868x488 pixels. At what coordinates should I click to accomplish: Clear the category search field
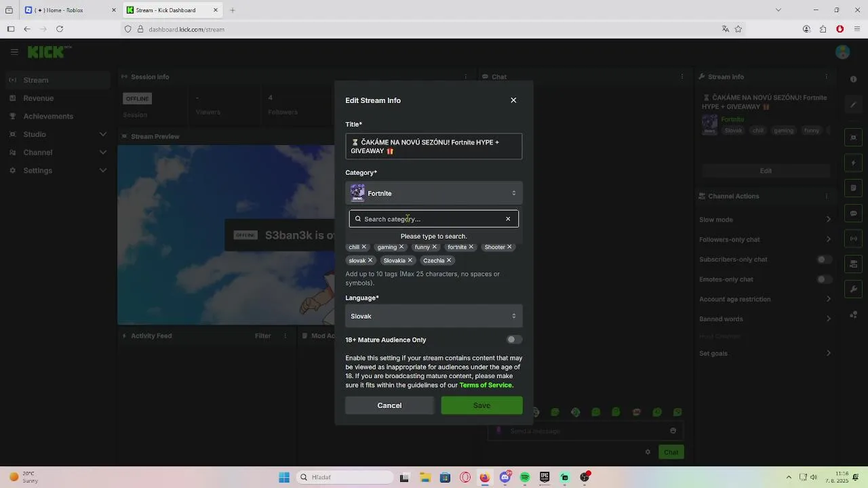coord(508,219)
